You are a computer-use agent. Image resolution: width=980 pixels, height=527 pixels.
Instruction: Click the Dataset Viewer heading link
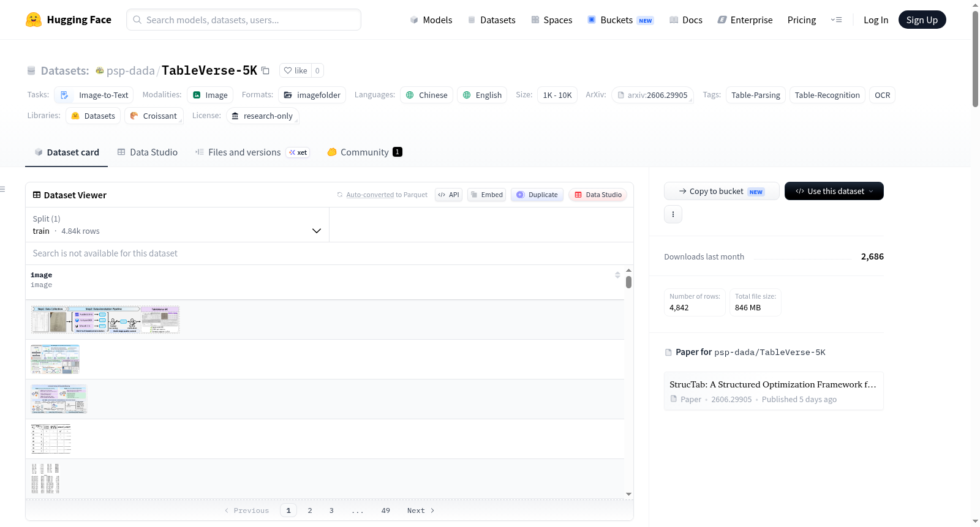(70, 195)
